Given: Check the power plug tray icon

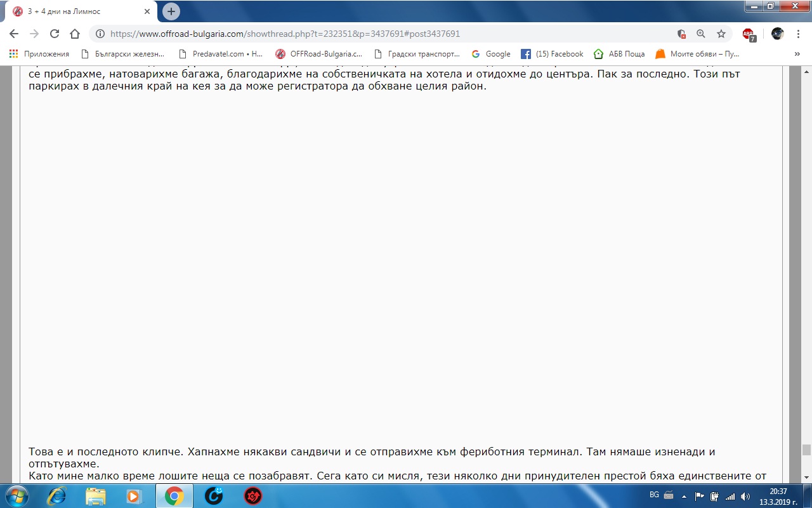Looking at the screenshot, I should pyautogui.click(x=715, y=496).
